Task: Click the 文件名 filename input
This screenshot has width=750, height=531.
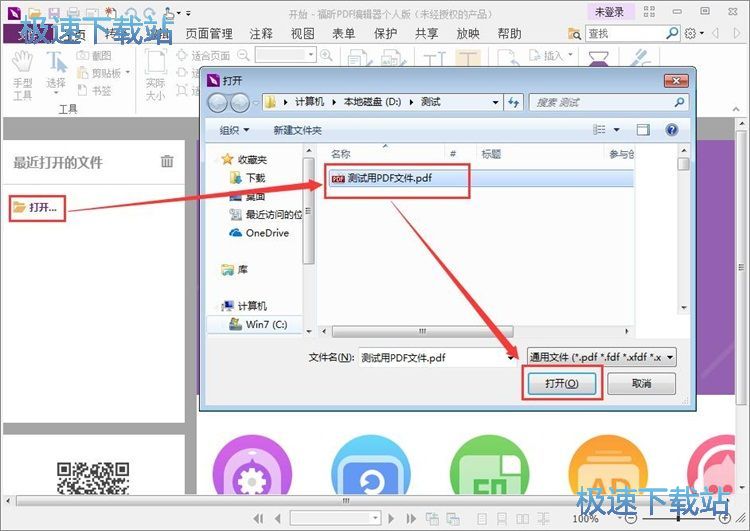Action: pos(433,357)
